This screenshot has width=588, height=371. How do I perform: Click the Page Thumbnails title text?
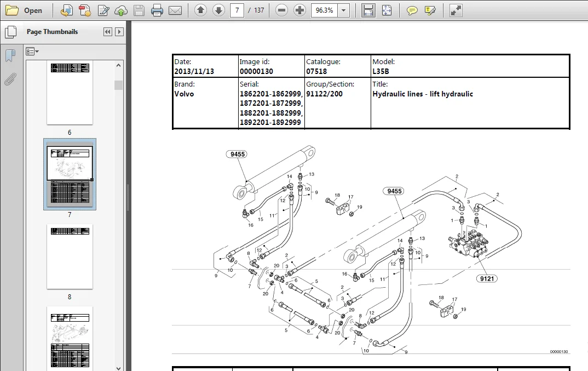pos(53,32)
